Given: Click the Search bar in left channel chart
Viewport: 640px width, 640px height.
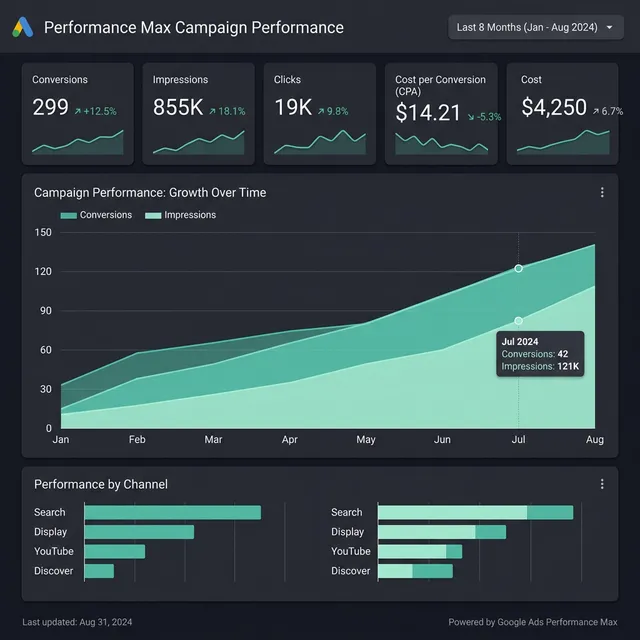Looking at the screenshot, I should [172, 512].
